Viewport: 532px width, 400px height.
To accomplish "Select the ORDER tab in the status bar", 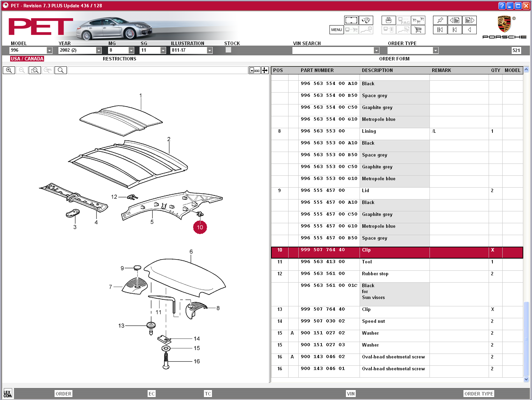I will (63, 394).
